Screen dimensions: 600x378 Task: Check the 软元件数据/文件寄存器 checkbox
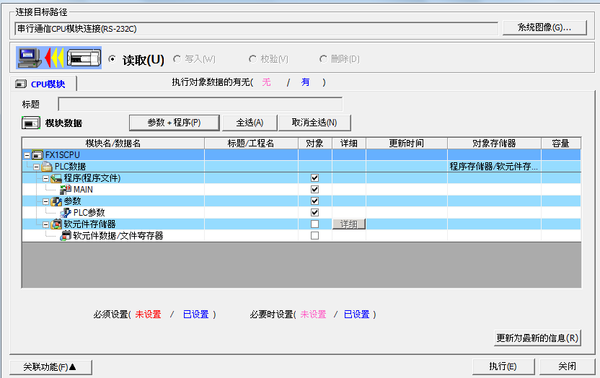coord(315,236)
